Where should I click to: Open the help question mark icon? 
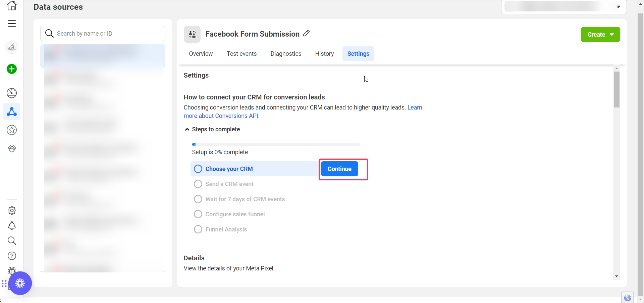point(12,256)
